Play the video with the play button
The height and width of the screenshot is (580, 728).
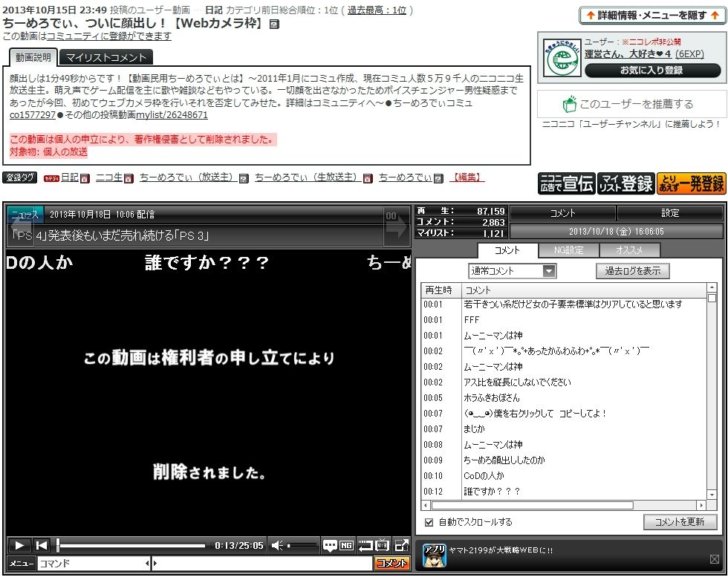pyautogui.click(x=19, y=545)
